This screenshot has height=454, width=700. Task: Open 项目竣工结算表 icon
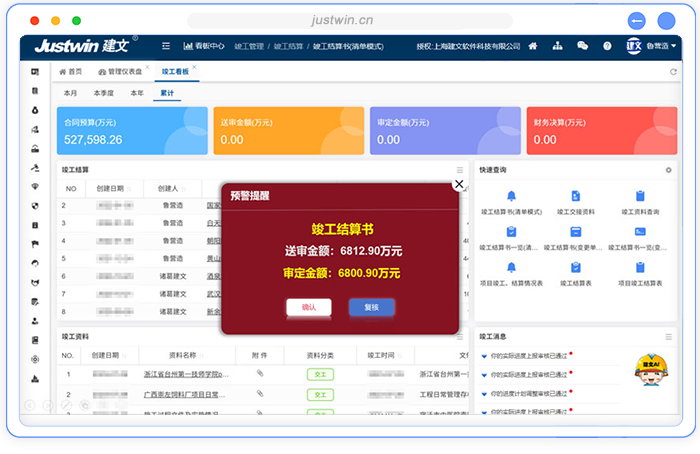pyautogui.click(x=639, y=269)
